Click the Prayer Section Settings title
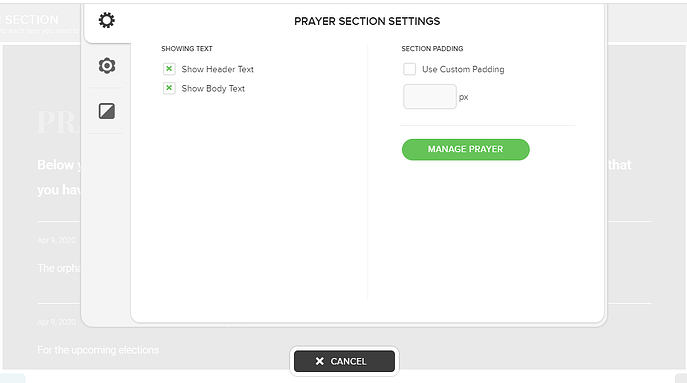This screenshot has width=687, height=383. [x=367, y=21]
